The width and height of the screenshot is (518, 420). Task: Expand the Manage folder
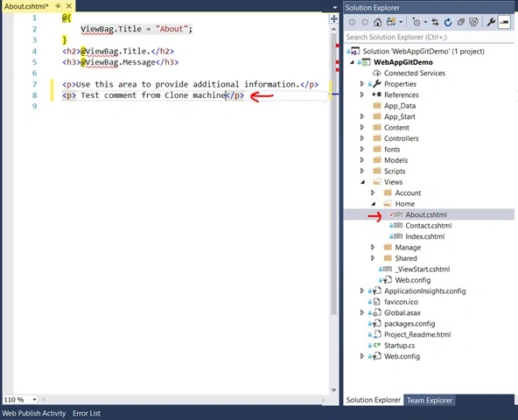(373, 248)
